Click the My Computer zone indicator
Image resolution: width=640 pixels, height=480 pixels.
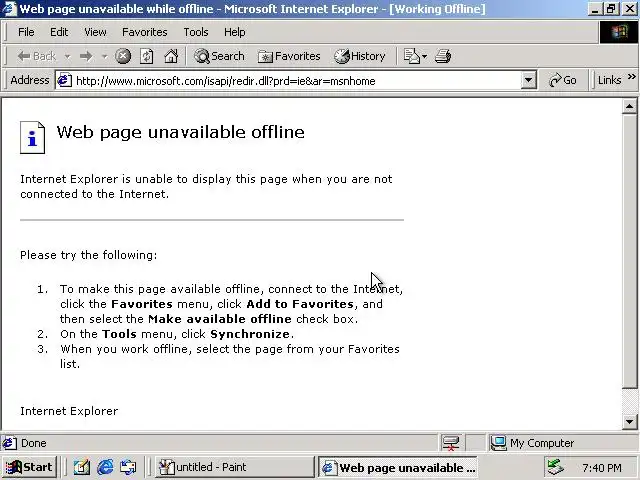click(x=532, y=443)
